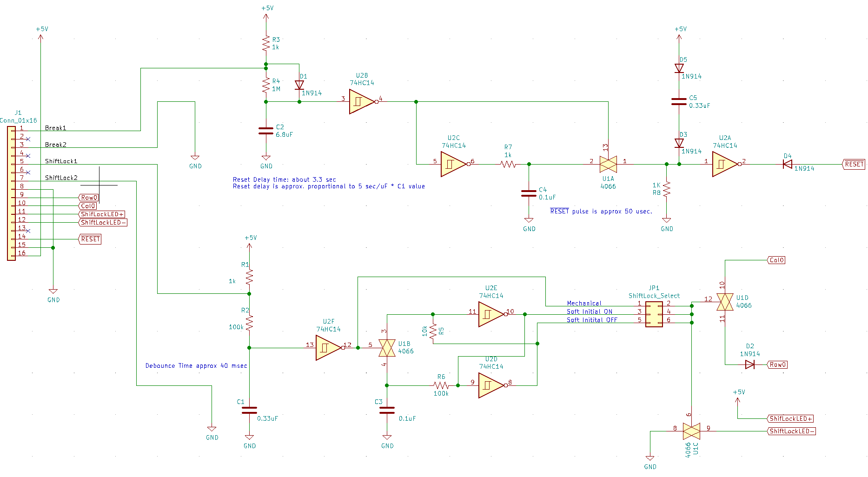Pick capacitor C4 0.1uF symbol
The width and height of the screenshot is (868, 477).
(529, 193)
